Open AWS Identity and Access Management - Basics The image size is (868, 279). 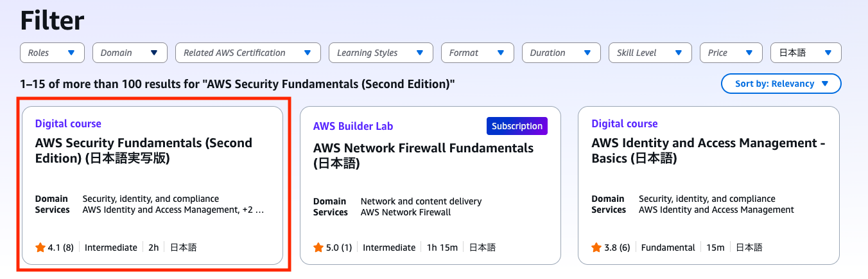pyautogui.click(x=708, y=150)
